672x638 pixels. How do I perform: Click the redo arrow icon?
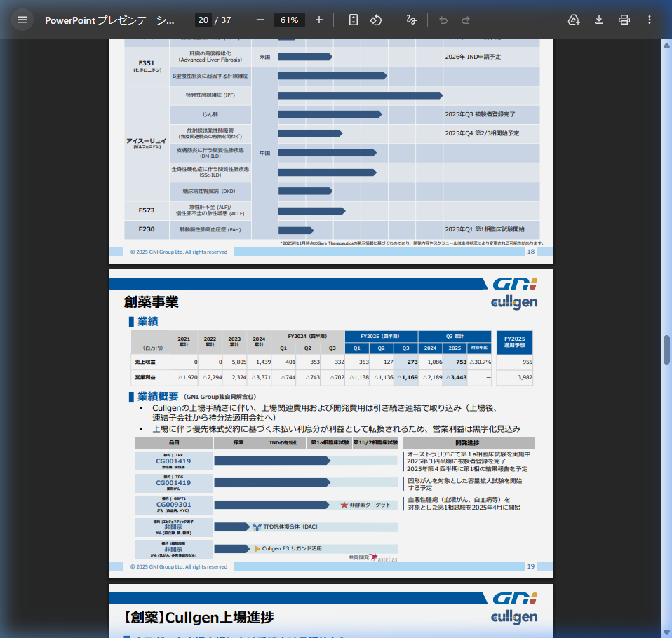tap(465, 20)
